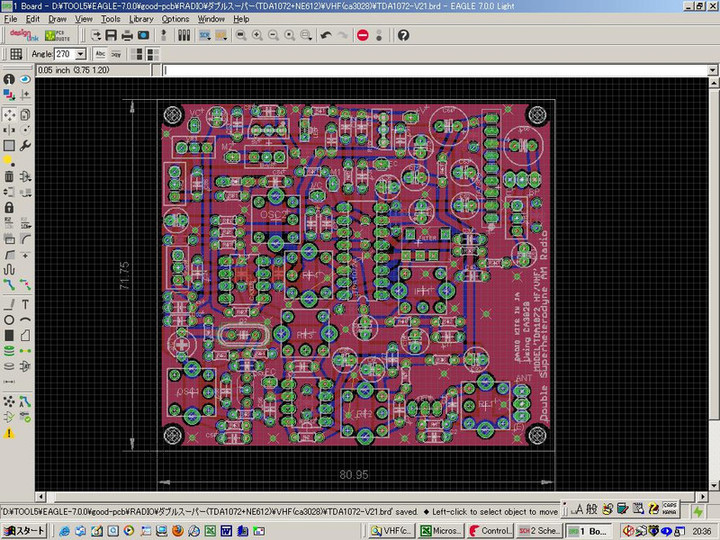Screen dimensions: 720x540
Task: Open the Library menu
Action: click(141, 19)
